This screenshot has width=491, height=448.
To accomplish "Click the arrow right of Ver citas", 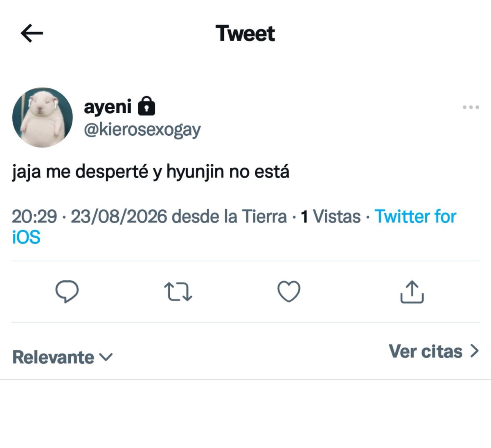I will tap(474, 351).
